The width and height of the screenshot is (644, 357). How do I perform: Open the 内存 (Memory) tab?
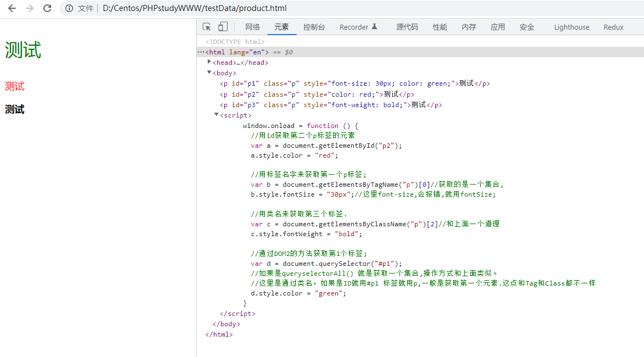coord(469,27)
